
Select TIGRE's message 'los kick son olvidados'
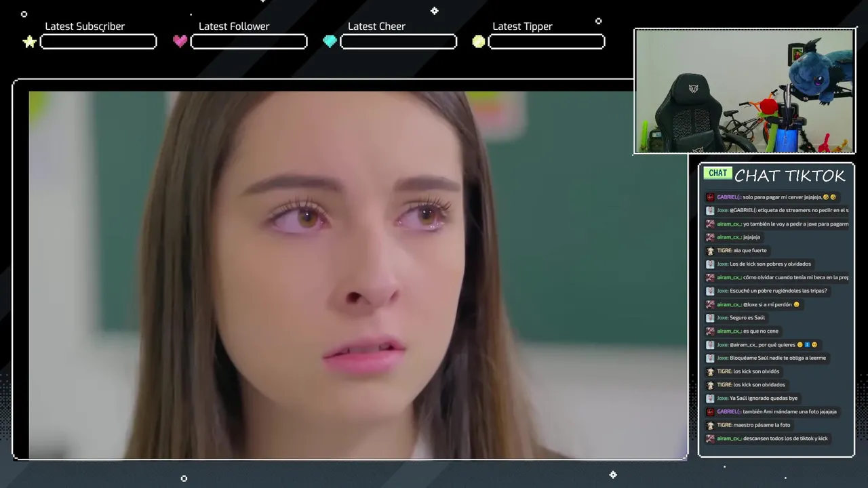tap(746, 385)
